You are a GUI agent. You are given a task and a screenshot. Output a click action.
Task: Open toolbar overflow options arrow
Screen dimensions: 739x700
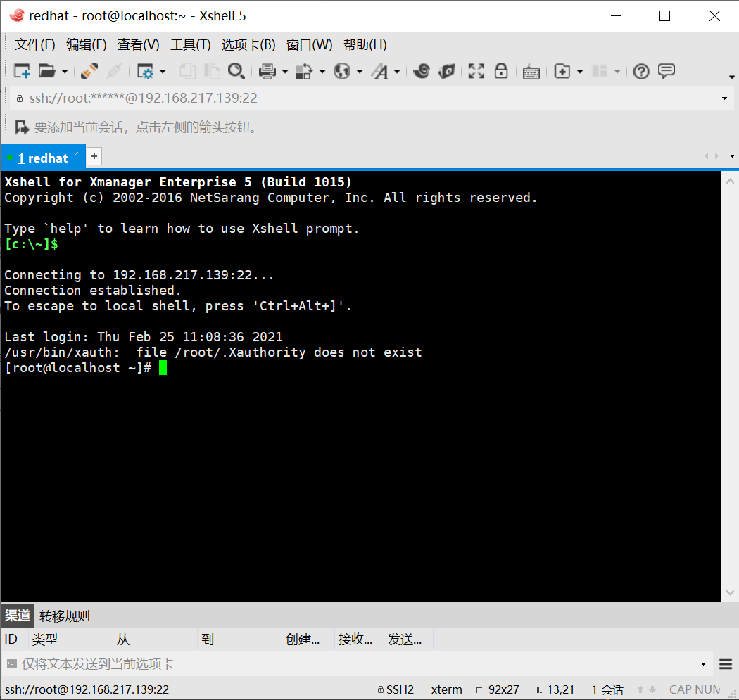tap(731, 77)
